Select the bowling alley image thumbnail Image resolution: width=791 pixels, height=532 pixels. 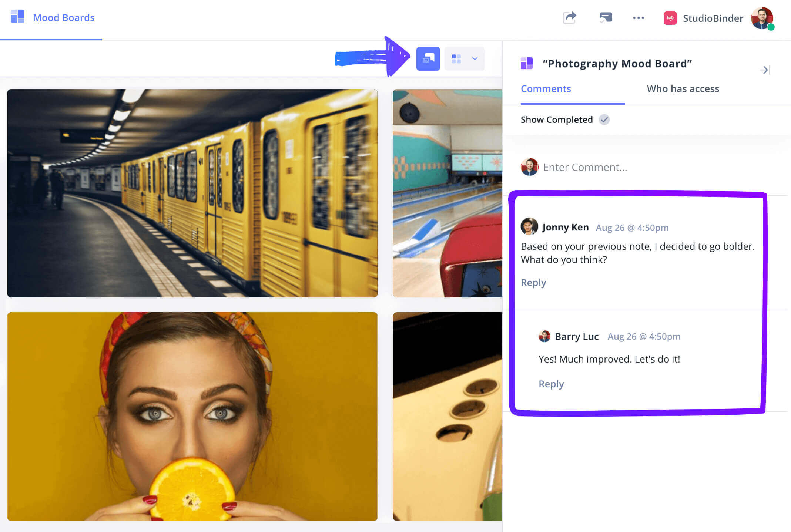[448, 193]
